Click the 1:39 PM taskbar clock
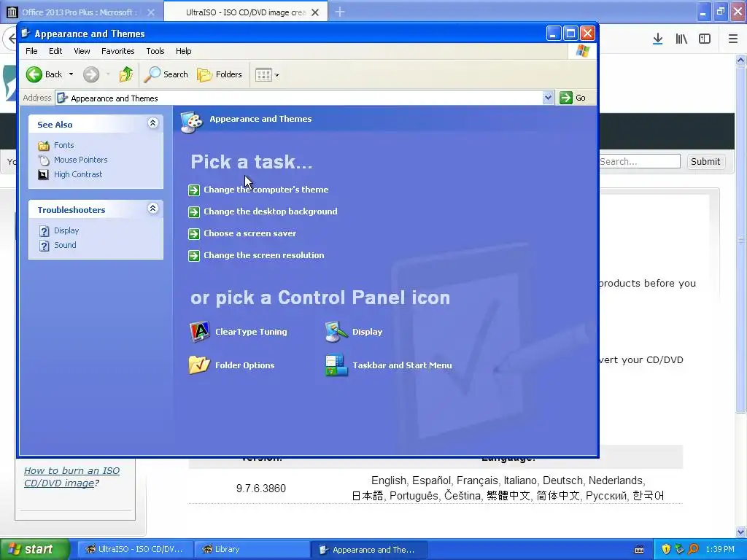747x560 pixels. (x=720, y=550)
